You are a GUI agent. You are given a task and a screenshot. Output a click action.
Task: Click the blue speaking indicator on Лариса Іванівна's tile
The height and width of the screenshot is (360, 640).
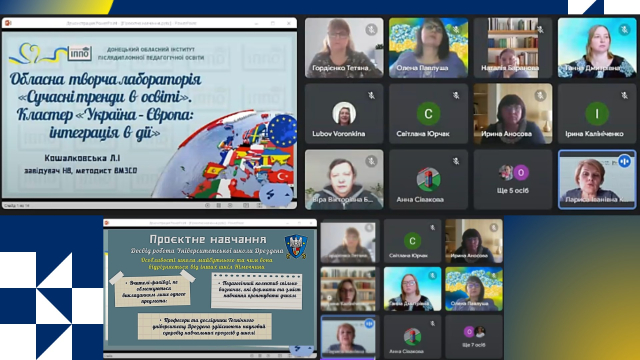click(624, 161)
